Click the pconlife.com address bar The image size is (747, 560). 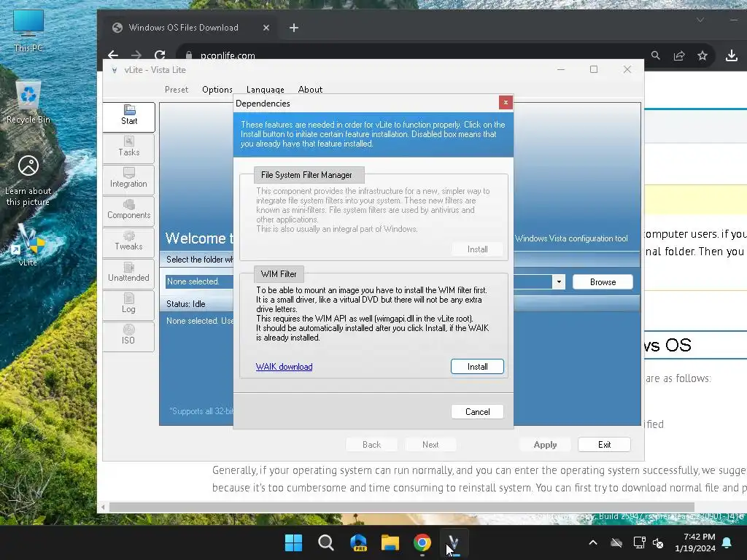pos(410,55)
